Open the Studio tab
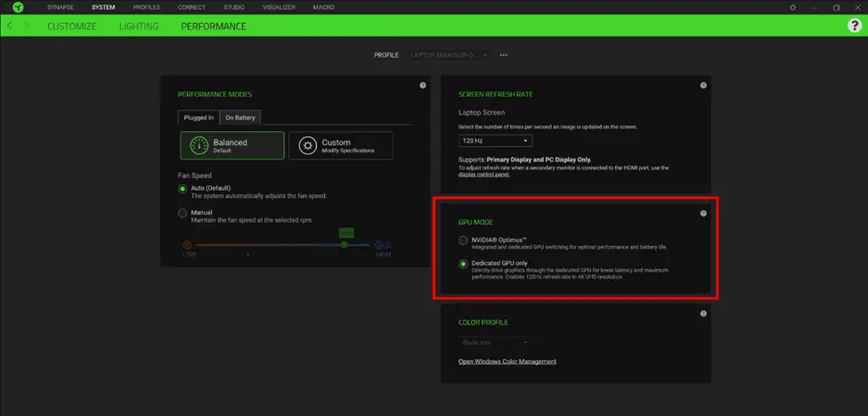 [234, 7]
